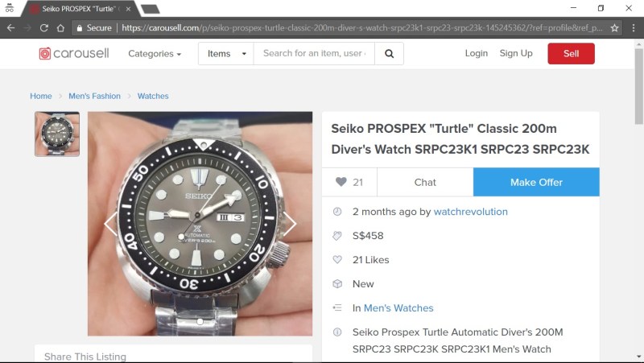Expand the Categories dropdown
Viewport: 644px width, 363px height.
[x=155, y=54]
